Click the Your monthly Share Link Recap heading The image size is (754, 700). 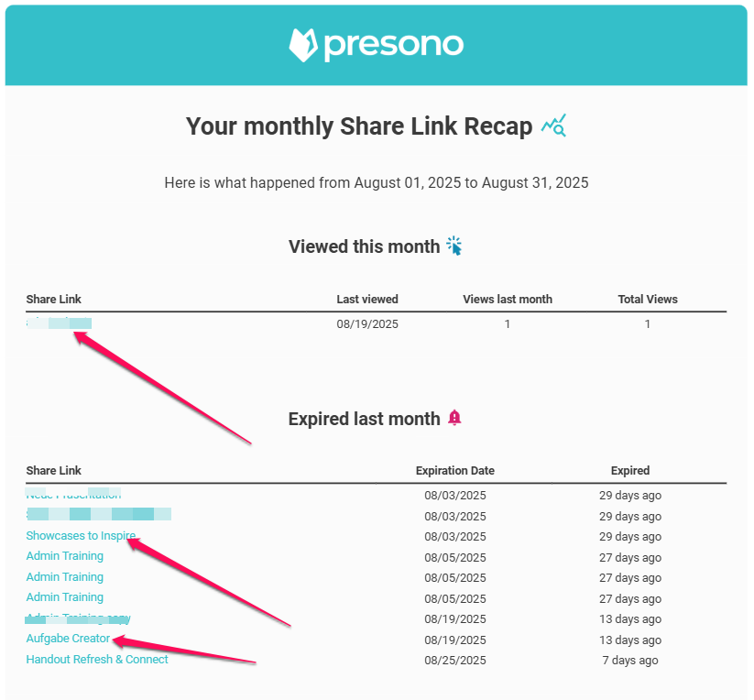point(359,126)
